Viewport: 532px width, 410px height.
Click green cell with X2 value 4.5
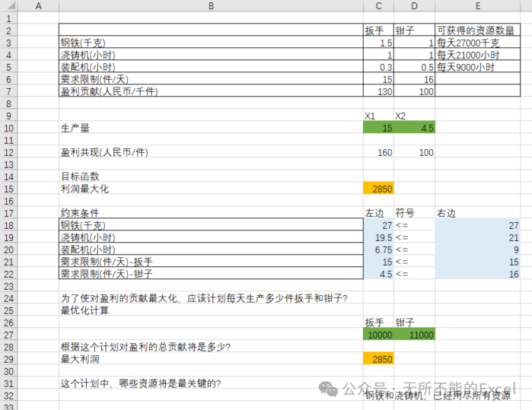(414, 128)
